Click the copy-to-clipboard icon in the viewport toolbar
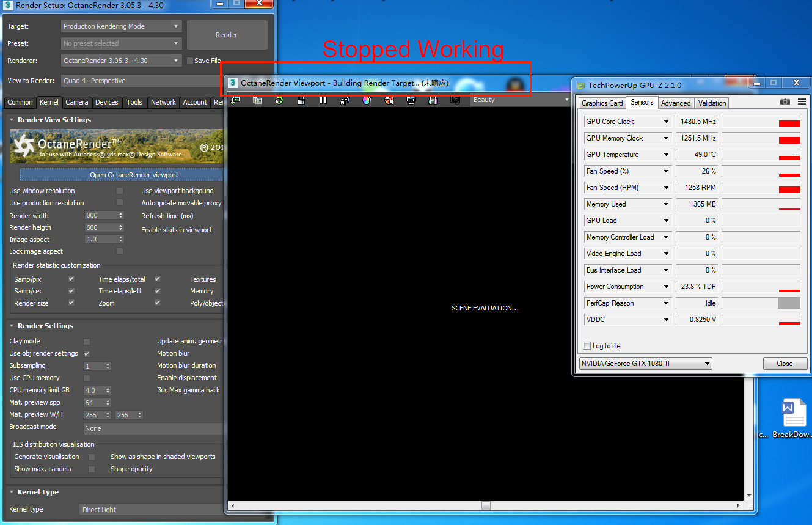Image resolution: width=812 pixels, height=525 pixels. tap(257, 100)
